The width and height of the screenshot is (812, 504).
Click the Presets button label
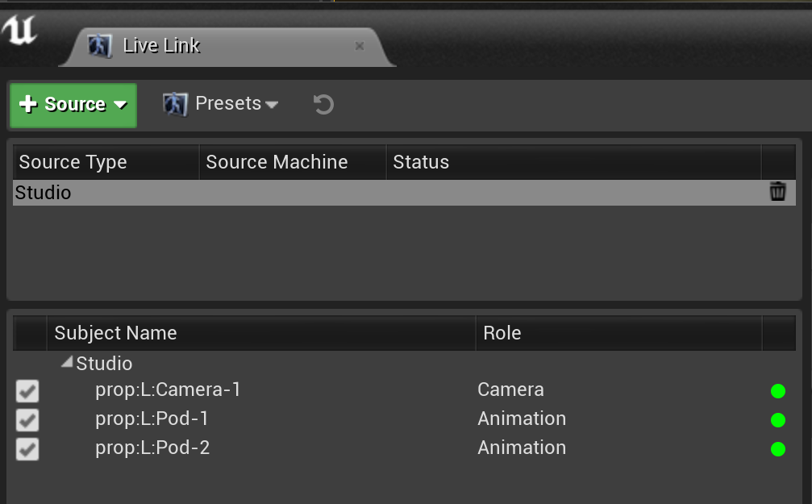pyautogui.click(x=227, y=103)
